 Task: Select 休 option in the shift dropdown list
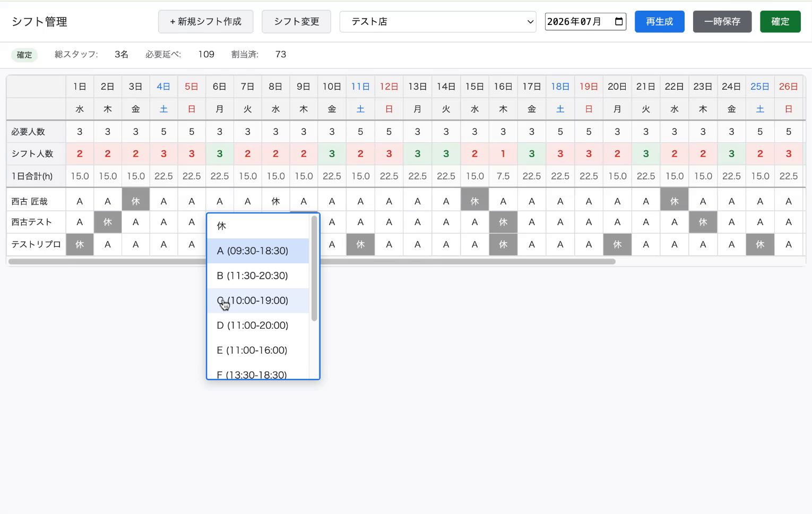tap(258, 226)
